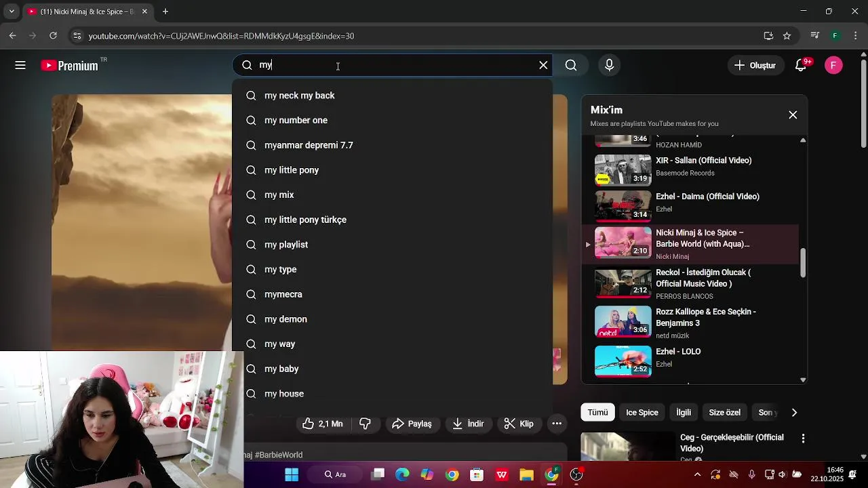The image size is (868, 488).
Task: Download the video with İndir
Action: pos(468,424)
